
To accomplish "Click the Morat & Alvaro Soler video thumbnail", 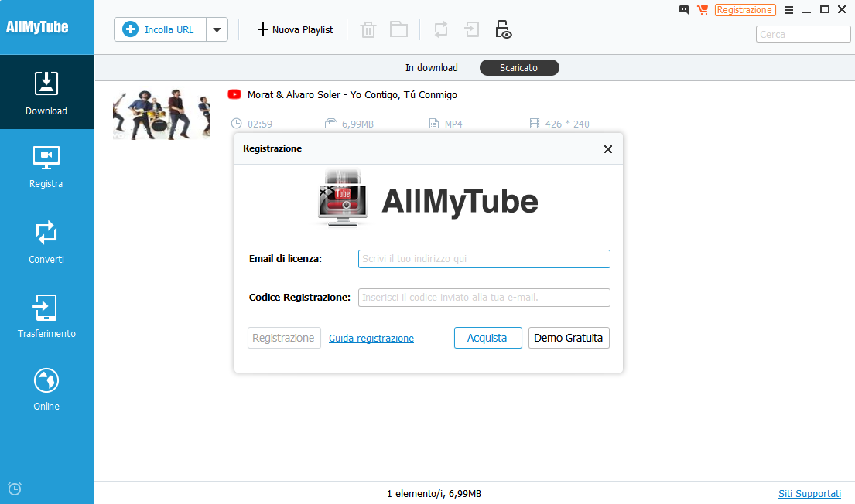I will click(161, 114).
